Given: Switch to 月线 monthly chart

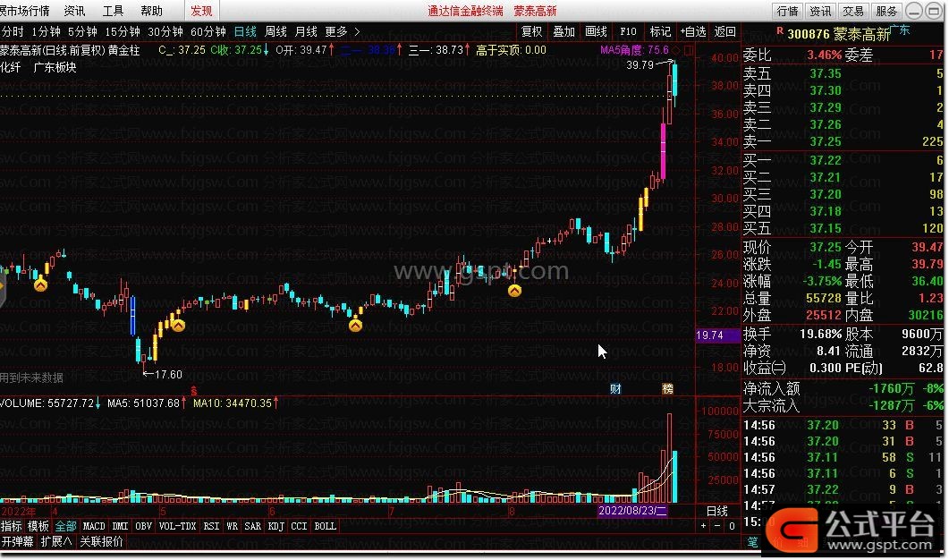Looking at the screenshot, I should (306, 31).
